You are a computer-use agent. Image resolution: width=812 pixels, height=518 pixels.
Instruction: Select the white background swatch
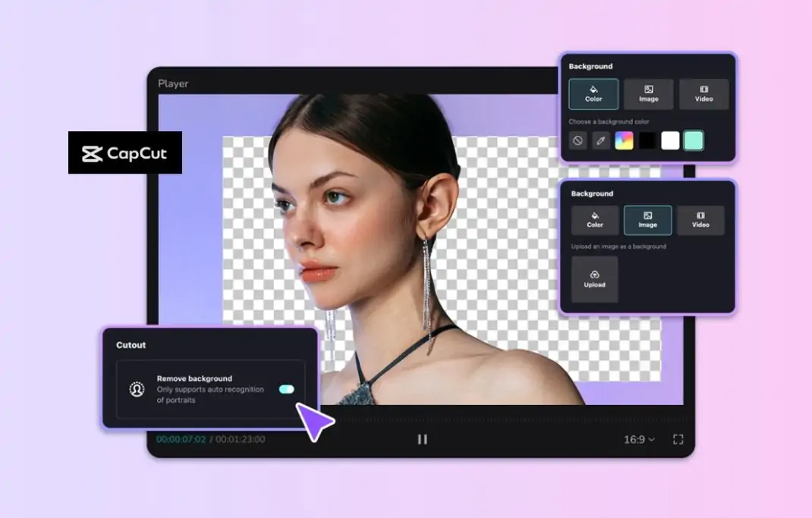671,140
